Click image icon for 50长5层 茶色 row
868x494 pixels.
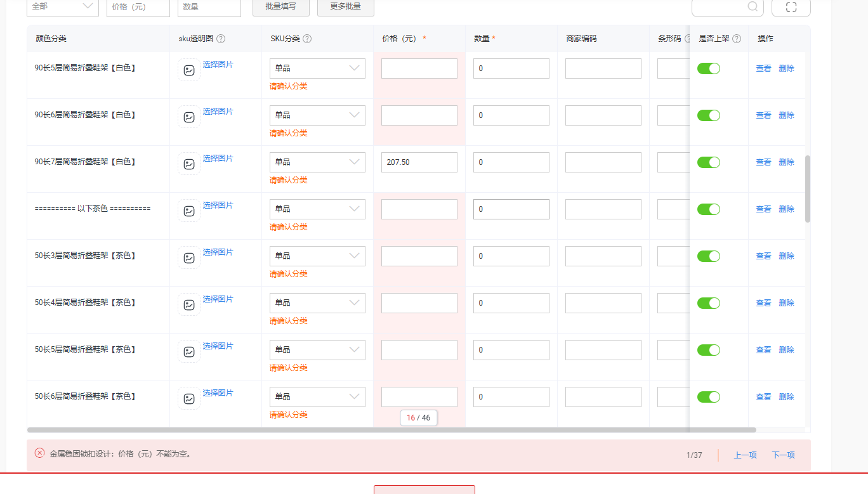pos(189,351)
